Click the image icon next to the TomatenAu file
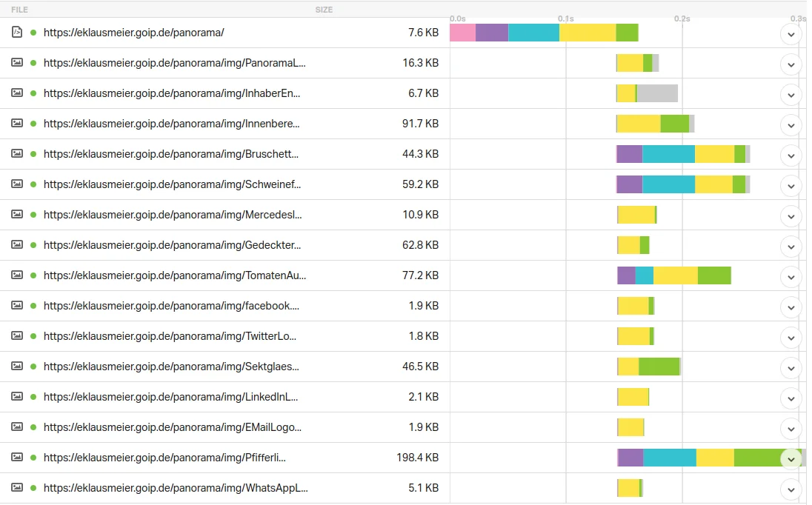812x505 pixels. point(17,275)
